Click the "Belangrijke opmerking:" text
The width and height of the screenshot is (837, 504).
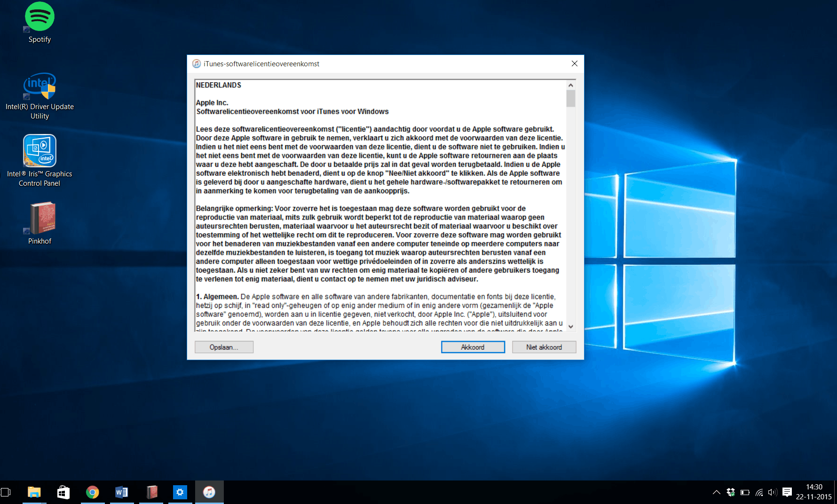click(235, 208)
